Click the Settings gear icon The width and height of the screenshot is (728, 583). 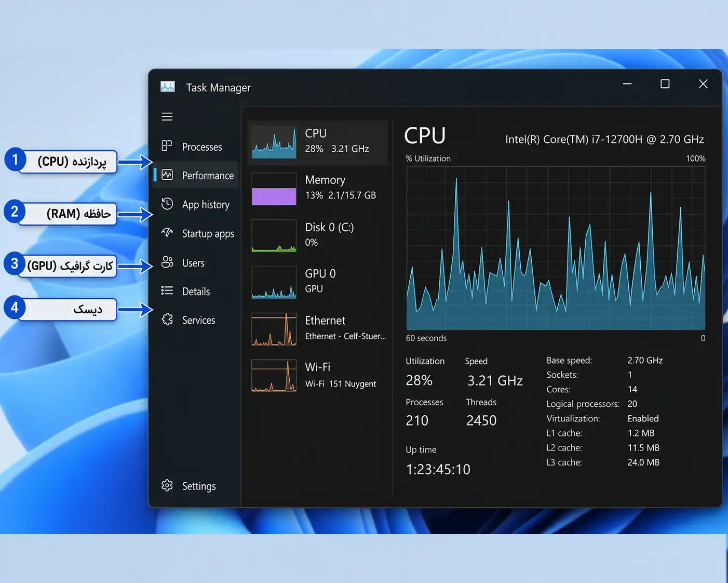pos(167,485)
